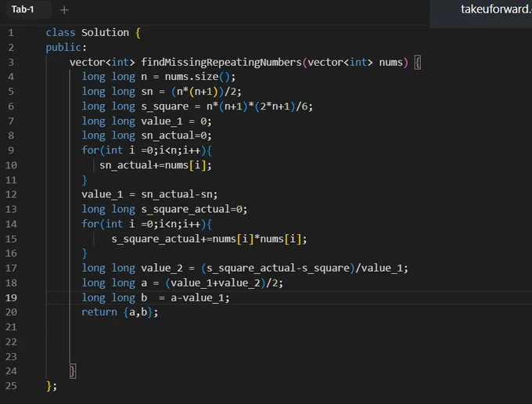
Task: Click 'sn_actual+=nums[i];' statement
Action: pyautogui.click(x=156, y=165)
